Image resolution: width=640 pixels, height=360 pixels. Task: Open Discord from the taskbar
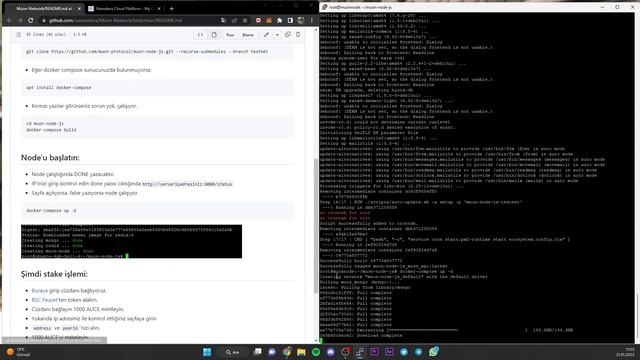pyautogui.click(x=331, y=352)
